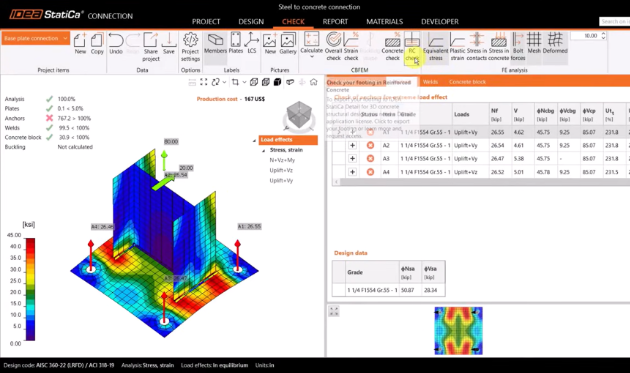Open the rotate view dropdown arrow

[x=224, y=82]
